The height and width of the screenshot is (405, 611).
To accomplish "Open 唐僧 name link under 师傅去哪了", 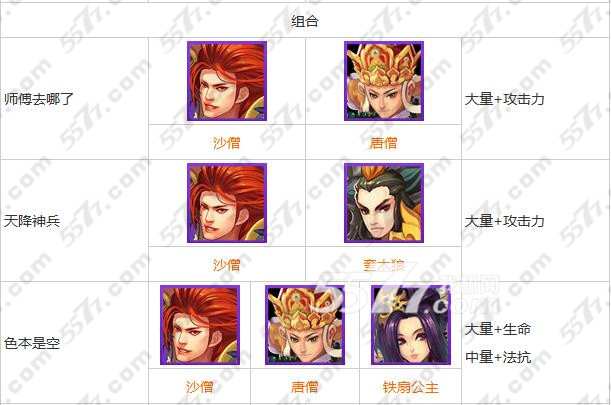I will pyautogui.click(x=384, y=143).
